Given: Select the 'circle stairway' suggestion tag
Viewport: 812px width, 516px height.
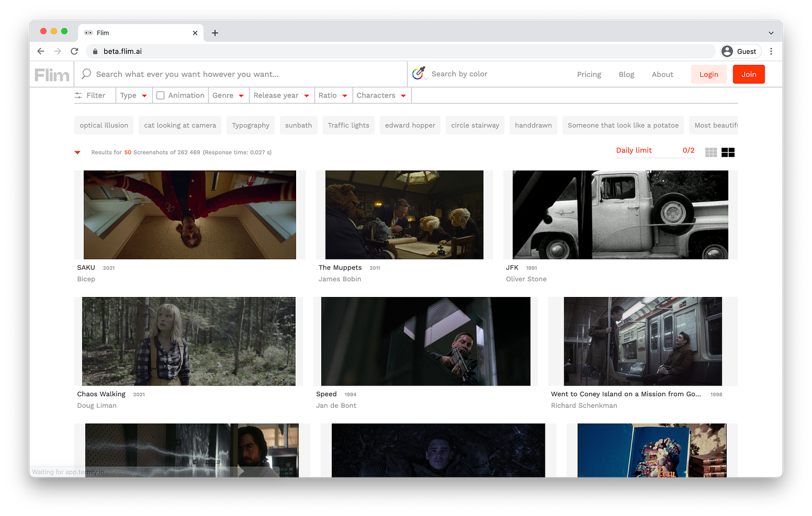Looking at the screenshot, I should pos(475,125).
